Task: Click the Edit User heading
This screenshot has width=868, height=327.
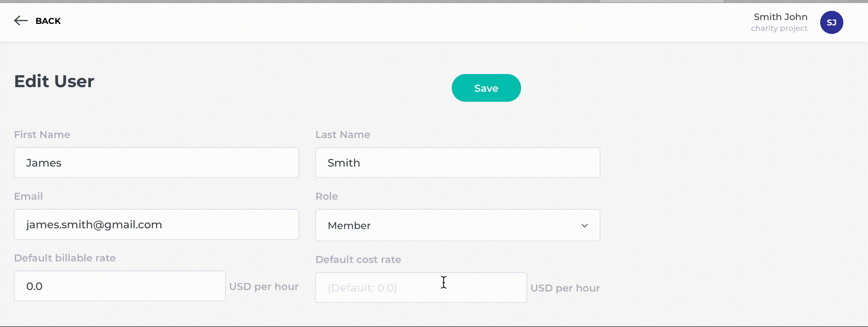Action: pyautogui.click(x=54, y=81)
